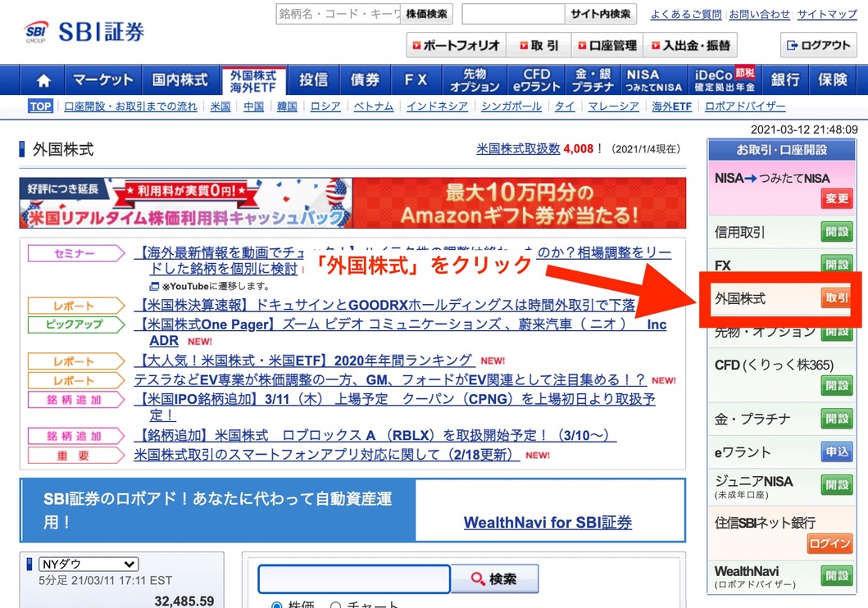Image resolution: width=868 pixels, height=608 pixels.
Task: Focus the 銘柄名・コード search field
Action: [339, 14]
